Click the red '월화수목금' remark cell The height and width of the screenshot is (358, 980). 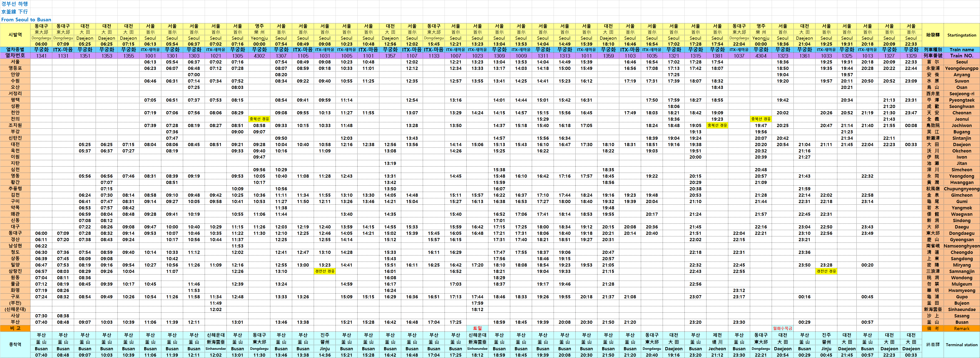click(783, 328)
